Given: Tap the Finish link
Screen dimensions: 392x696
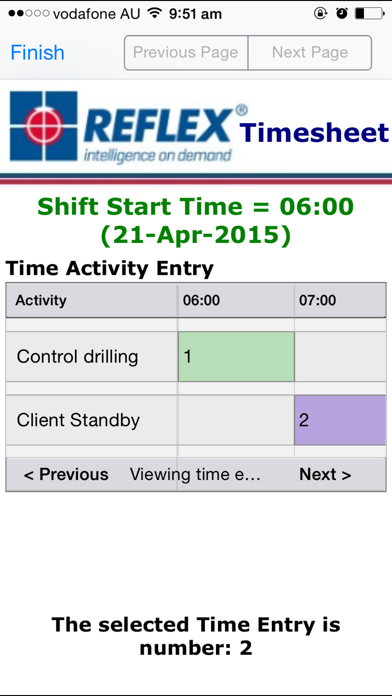Looking at the screenshot, I should click(x=37, y=53).
